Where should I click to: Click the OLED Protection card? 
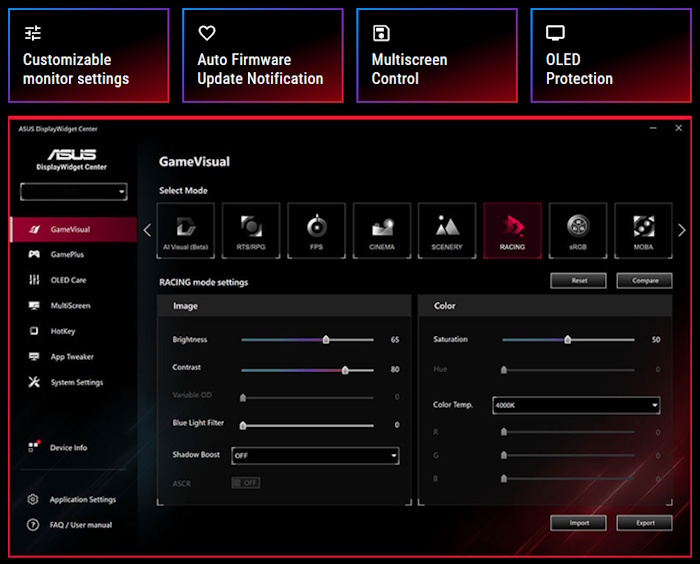click(611, 56)
